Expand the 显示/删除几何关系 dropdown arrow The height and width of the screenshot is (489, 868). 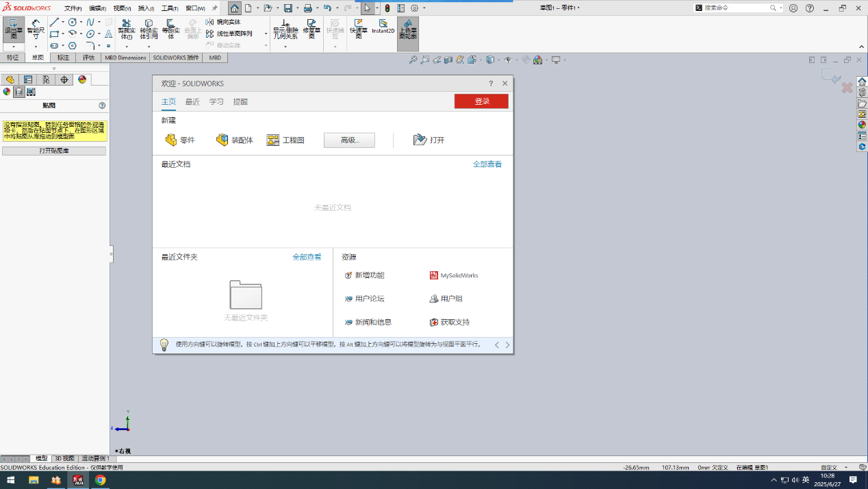tap(285, 46)
